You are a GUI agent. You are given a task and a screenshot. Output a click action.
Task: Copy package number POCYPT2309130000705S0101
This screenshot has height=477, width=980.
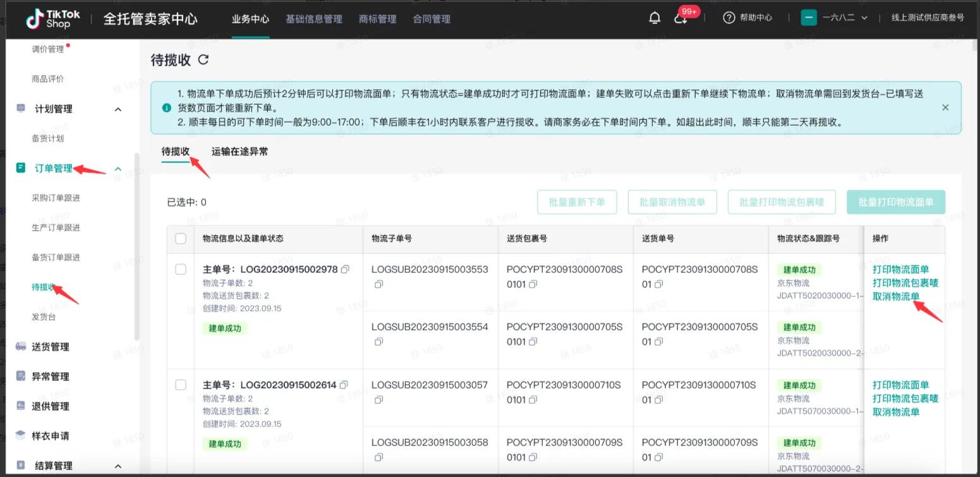click(x=533, y=342)
